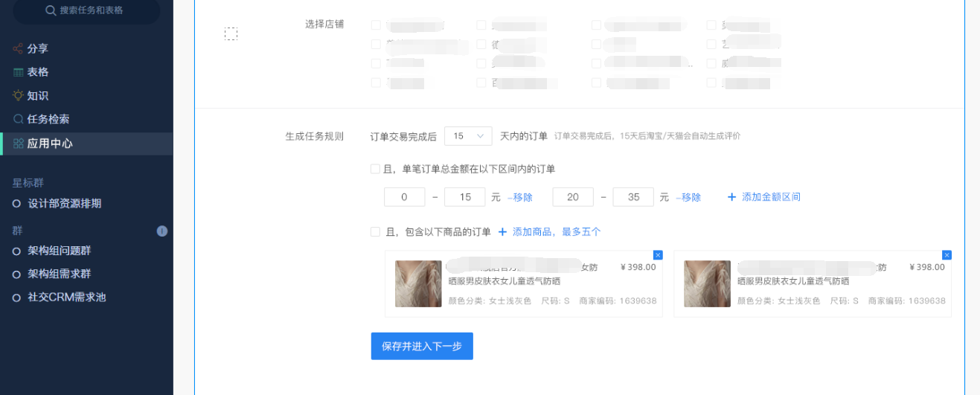
Task: Click 添加商品 link
Action: 549,232
